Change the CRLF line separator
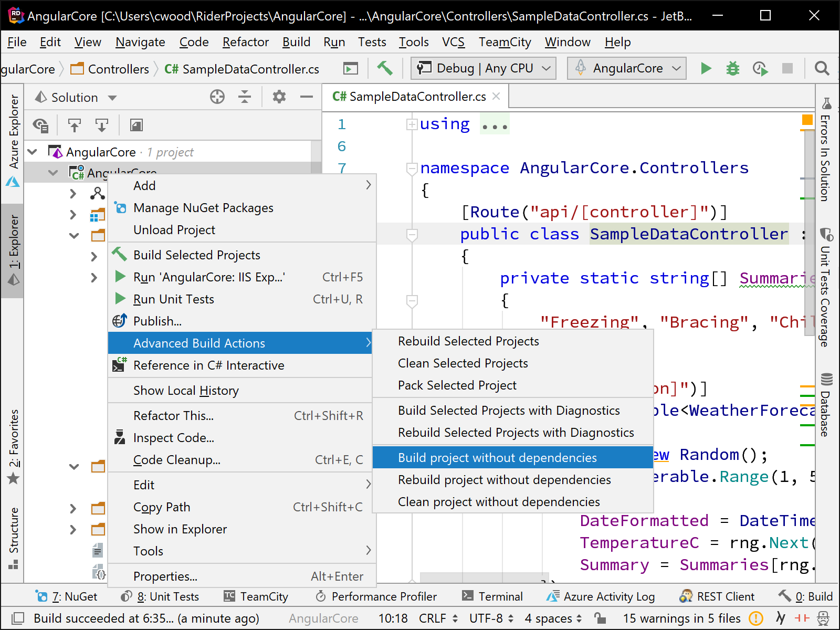The width and height of the screenshot is (840, 630). coord(438,618)
